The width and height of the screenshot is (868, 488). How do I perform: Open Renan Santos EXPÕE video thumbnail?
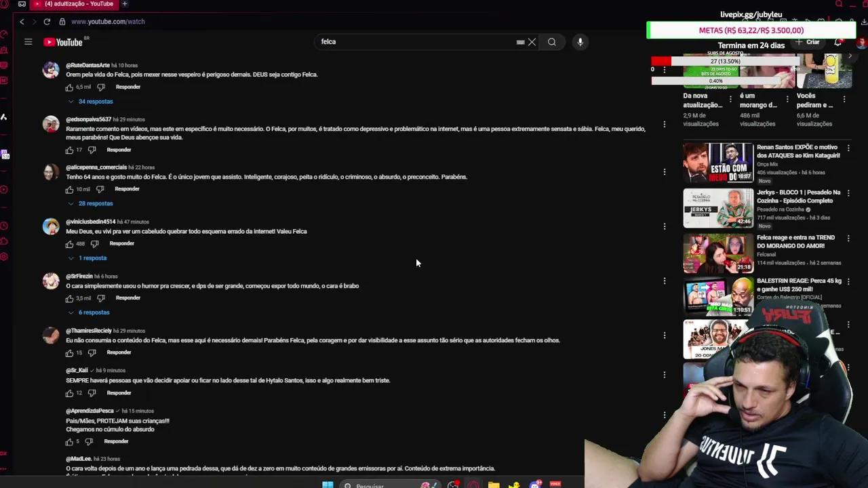pyautogui.click(x=718, y=163)
